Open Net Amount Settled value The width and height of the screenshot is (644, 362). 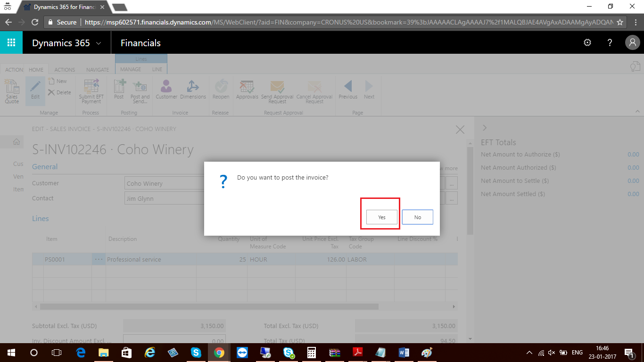tap(633, 194)
